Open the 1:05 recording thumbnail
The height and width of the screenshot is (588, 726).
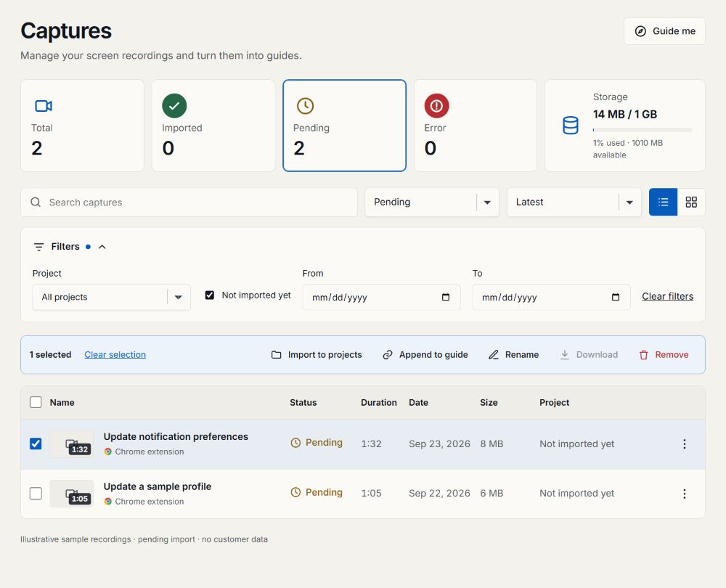point(72,494)
